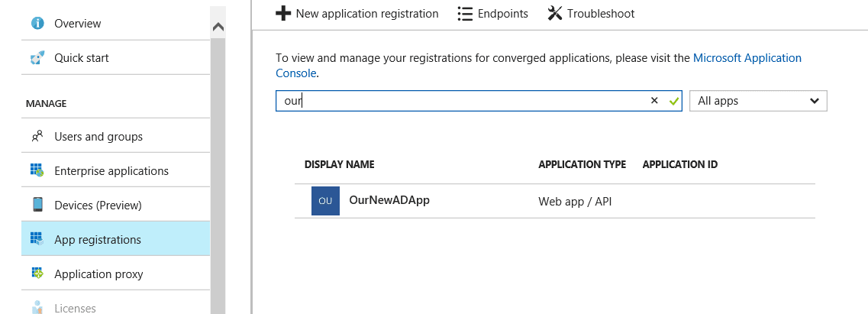Viewport: 868px width, 314px height.
Task: Open the All apps dropdown
Action: point(758,101)
